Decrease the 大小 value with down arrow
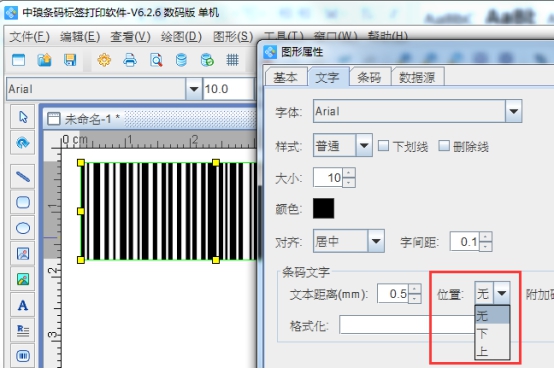Screen dimensions: 554x369 click(349, 182)
